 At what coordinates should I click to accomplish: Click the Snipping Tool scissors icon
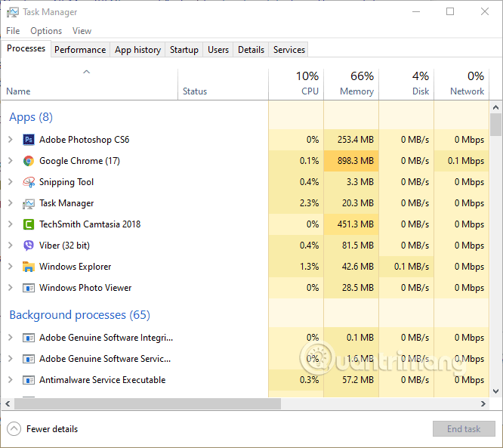(x=29, y=182)
